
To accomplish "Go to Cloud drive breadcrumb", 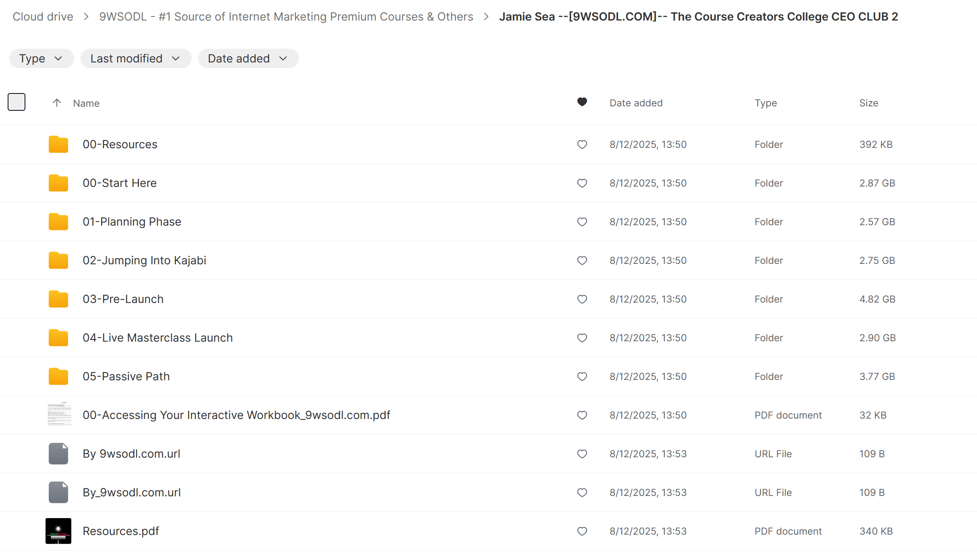I will click(43, 17).
